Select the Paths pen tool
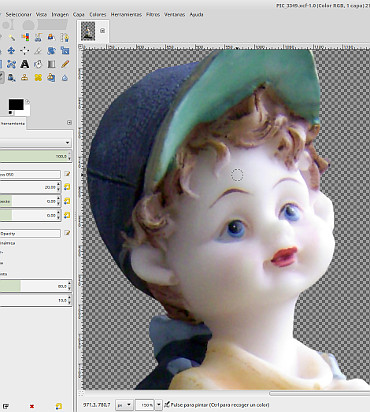The image size is (370, 412). click(x=65, y=37)
